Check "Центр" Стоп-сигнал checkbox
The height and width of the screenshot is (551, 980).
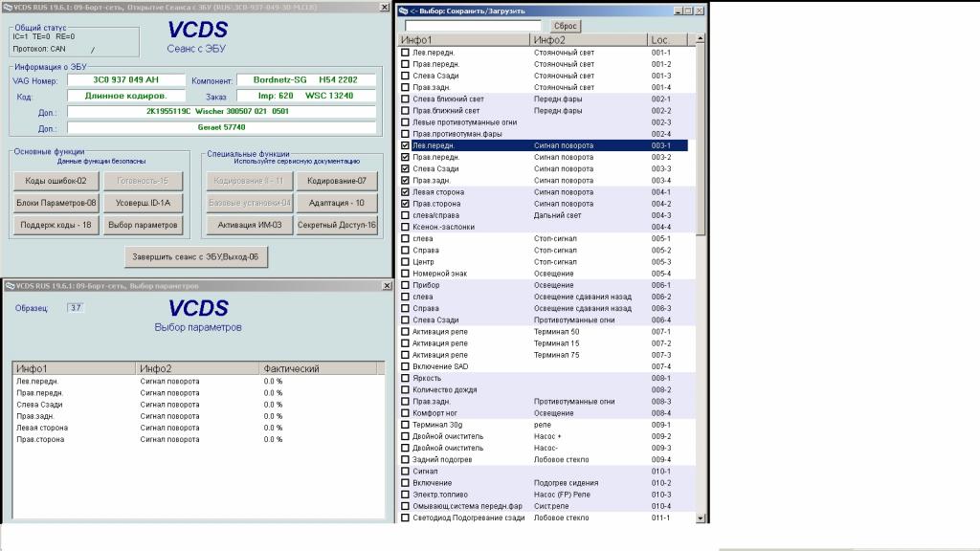[x=405, y=262]
